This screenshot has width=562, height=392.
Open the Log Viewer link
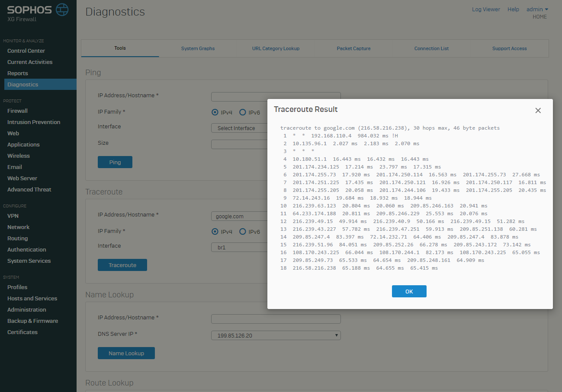point(486,9)
